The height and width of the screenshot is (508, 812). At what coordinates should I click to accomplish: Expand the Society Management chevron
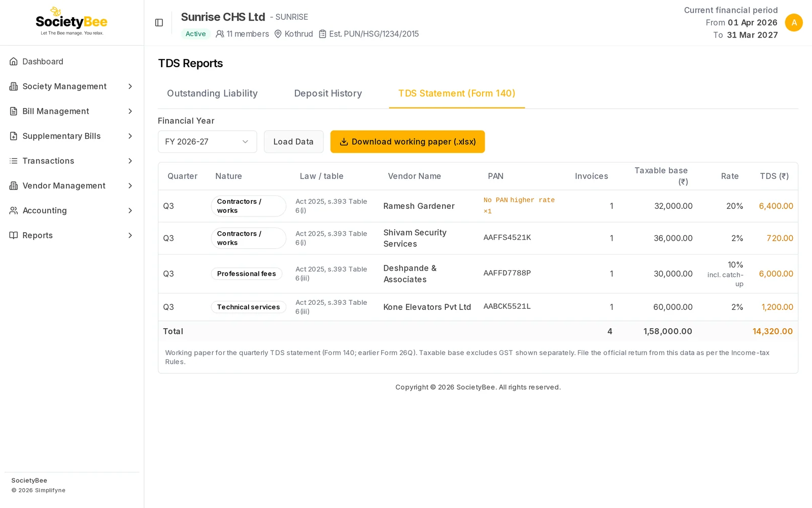pyautogui.click(x=130, y=86)
